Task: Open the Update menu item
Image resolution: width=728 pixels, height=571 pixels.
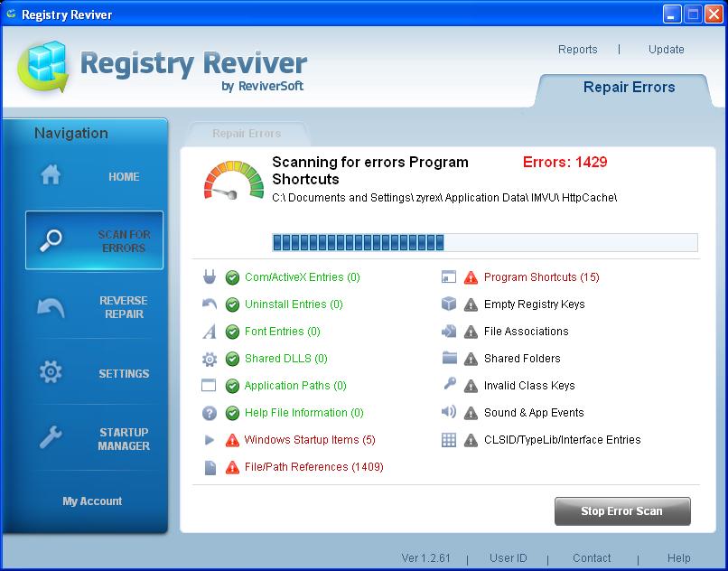Action: (666, 50)
